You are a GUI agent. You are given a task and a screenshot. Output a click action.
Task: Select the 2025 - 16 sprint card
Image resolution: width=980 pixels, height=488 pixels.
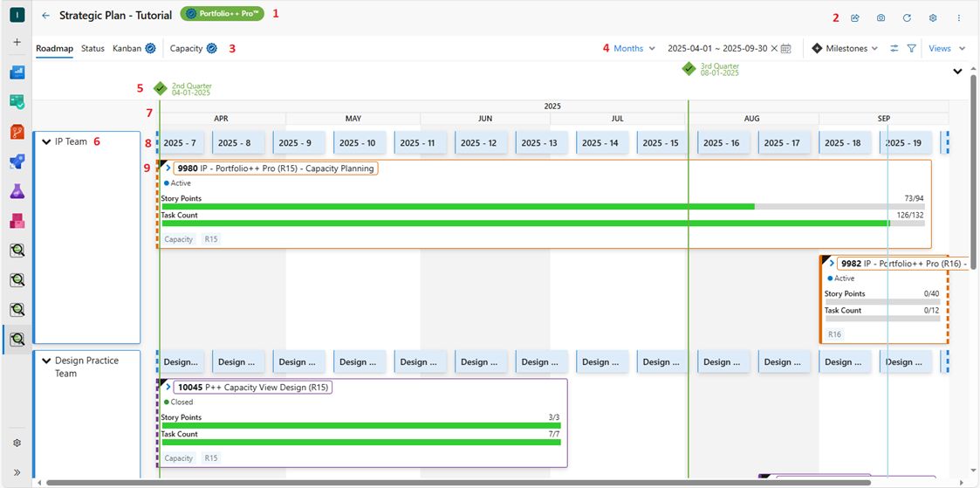point(722,142)
